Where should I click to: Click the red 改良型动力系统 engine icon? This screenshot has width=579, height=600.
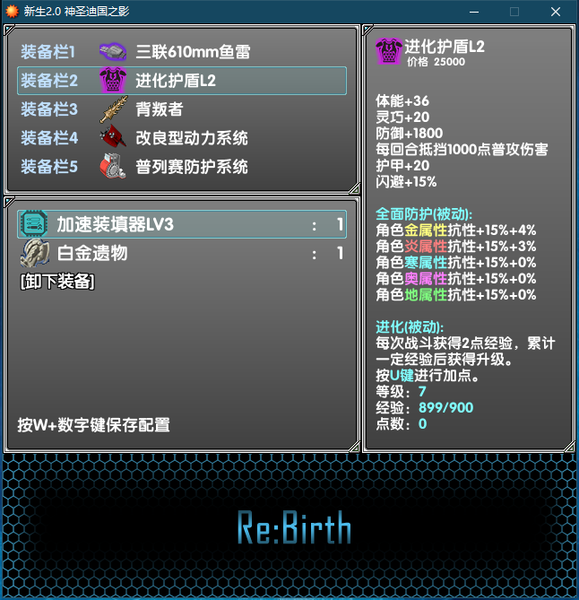(x=113, y=137)
